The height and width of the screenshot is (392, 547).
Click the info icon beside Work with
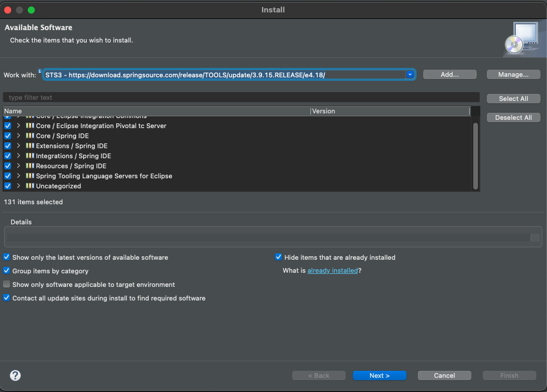coord(40,71)
